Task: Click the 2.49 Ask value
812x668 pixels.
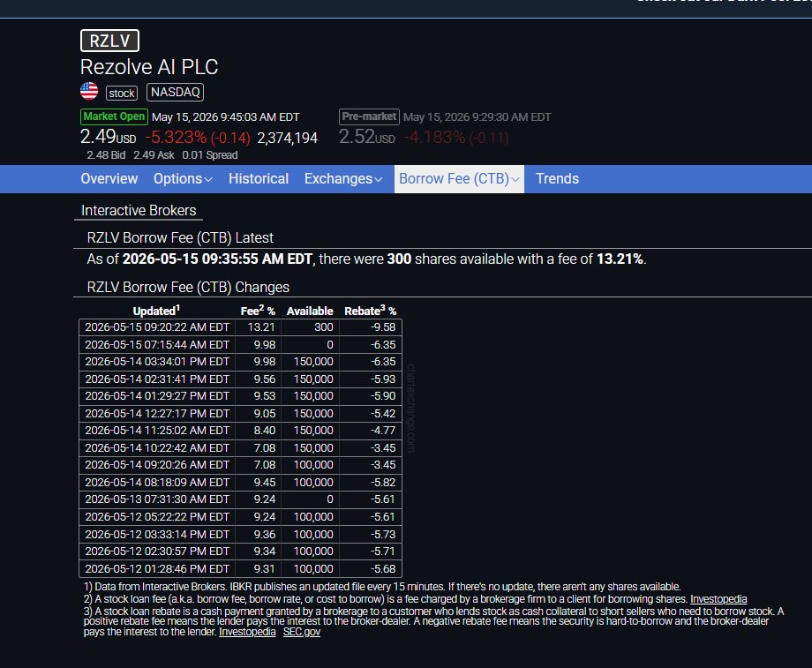Action: [x=154, y=154]
